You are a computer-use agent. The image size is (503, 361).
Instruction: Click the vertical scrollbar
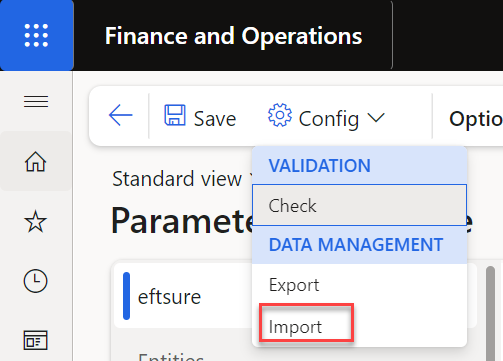click(490, 313)
